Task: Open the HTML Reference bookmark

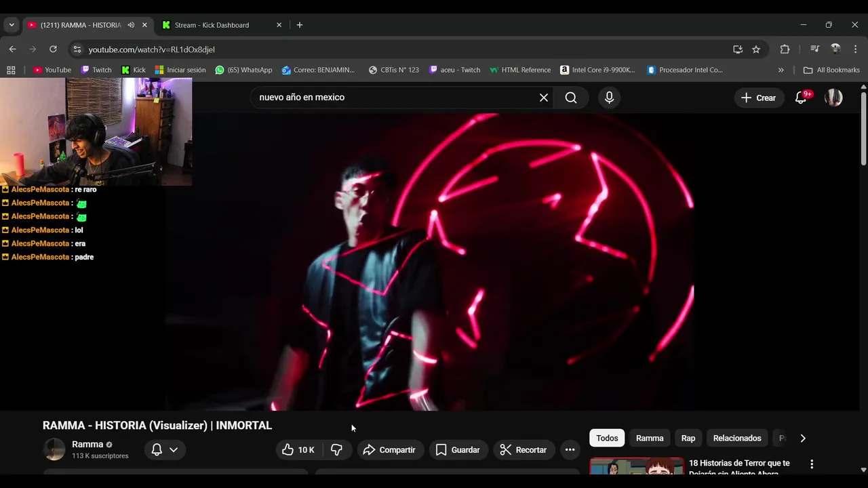Action: [520, 70]
